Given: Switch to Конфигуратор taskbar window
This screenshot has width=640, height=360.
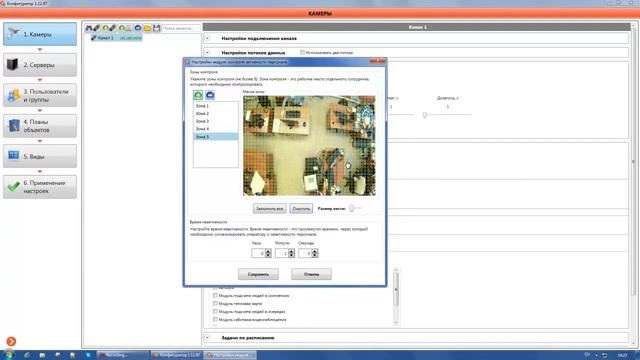Looking at the screenshot, I should click(x=176, y=355).
